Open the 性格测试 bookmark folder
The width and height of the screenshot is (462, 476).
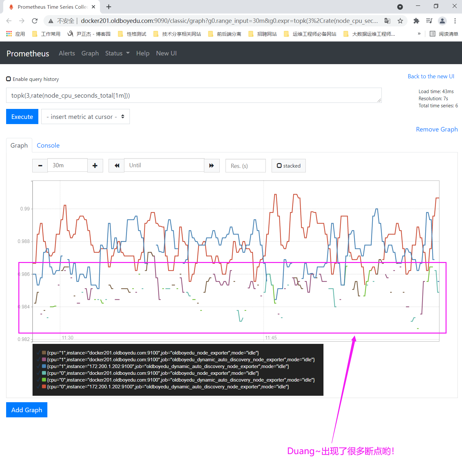pyautogui.click(x=132, y=34)
